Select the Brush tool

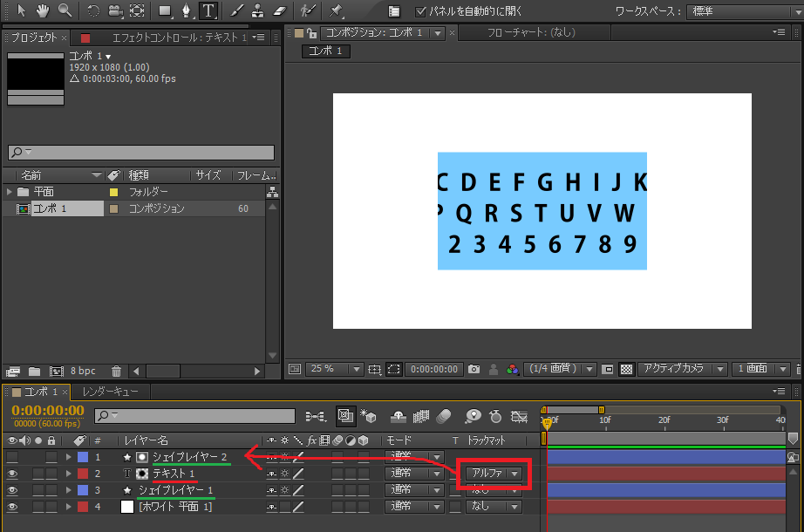coord(236,10)
